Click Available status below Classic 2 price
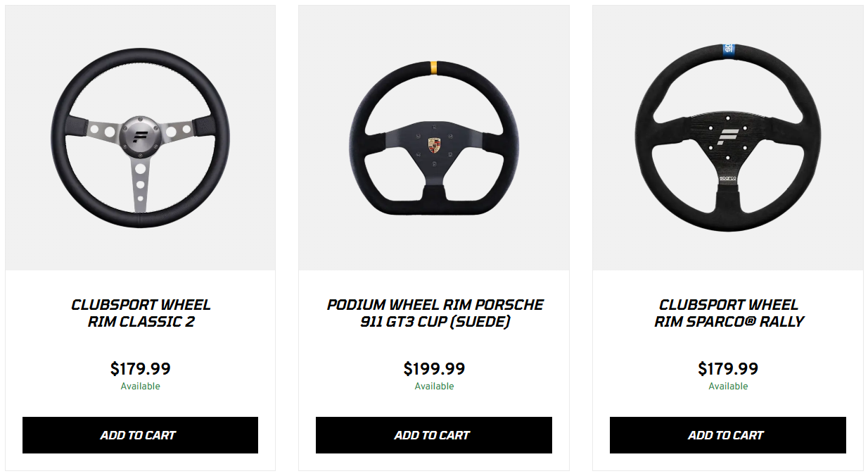Viewport: 868px width, 476px height. click(x=141, y=387)
